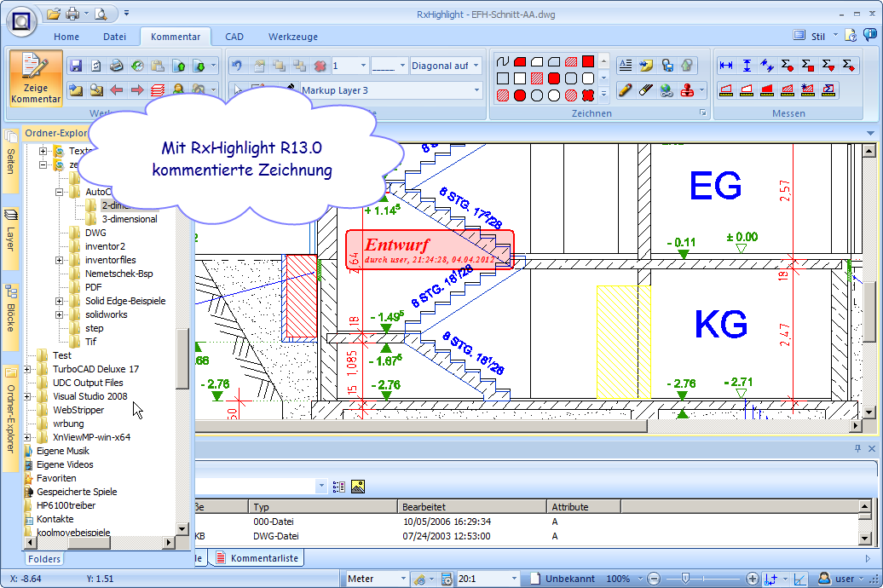Open the Zeichnen group dialog launcher
Viewport: 883px width, 588px height.
[x=703, y=112]
